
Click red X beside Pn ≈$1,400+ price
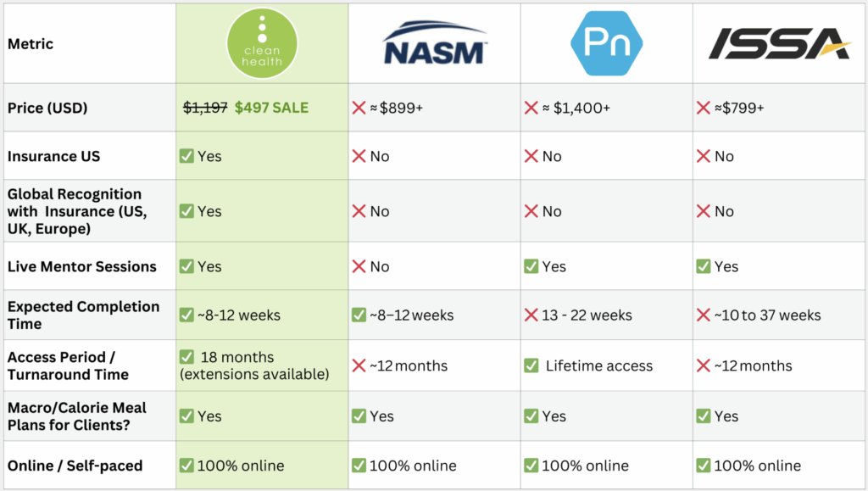(531, 108)
